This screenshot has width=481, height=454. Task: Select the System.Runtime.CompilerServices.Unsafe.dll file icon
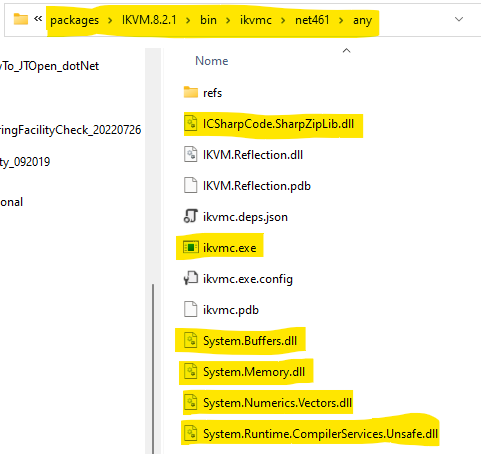click(x=191, y=434)
